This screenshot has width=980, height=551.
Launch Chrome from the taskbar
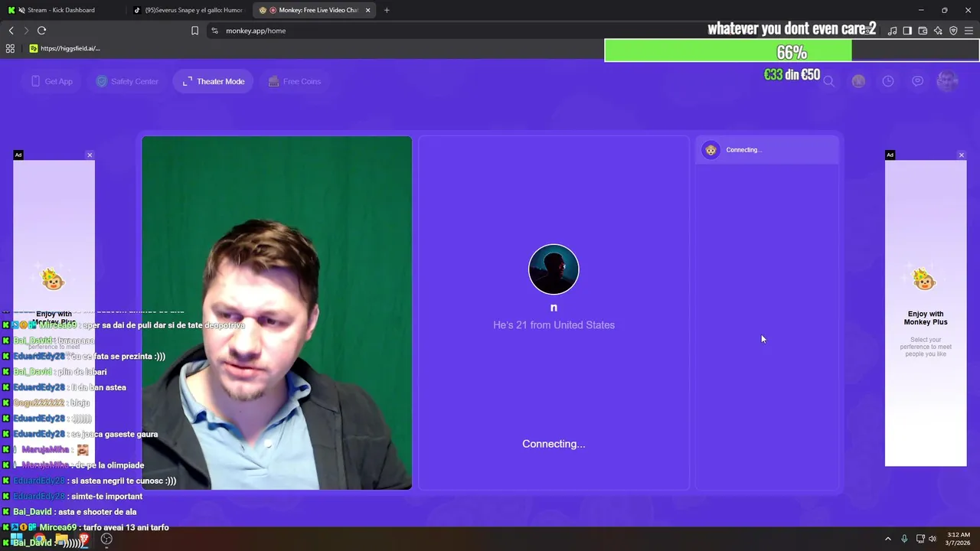coord(39,539)
